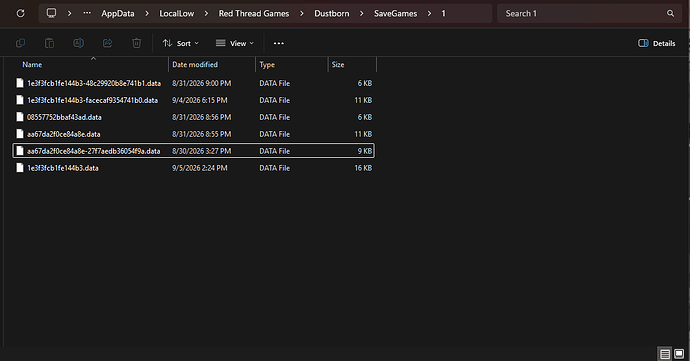Screen dimensions: 690x361
Task: Click file icon of aa67da2f0ce84a8e.data
Action: (20, 134)
